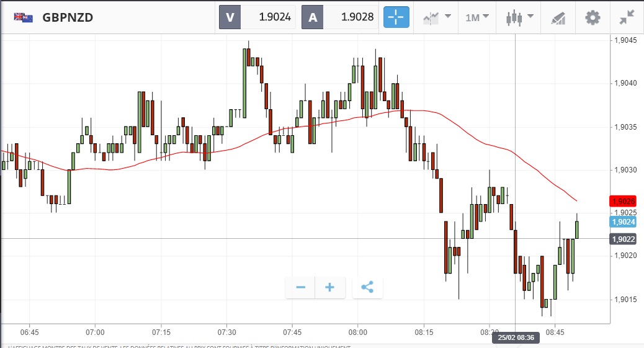Click the 25/02 08:36 time marker
This screenshot has width=644, height=348.
[516, 337]
